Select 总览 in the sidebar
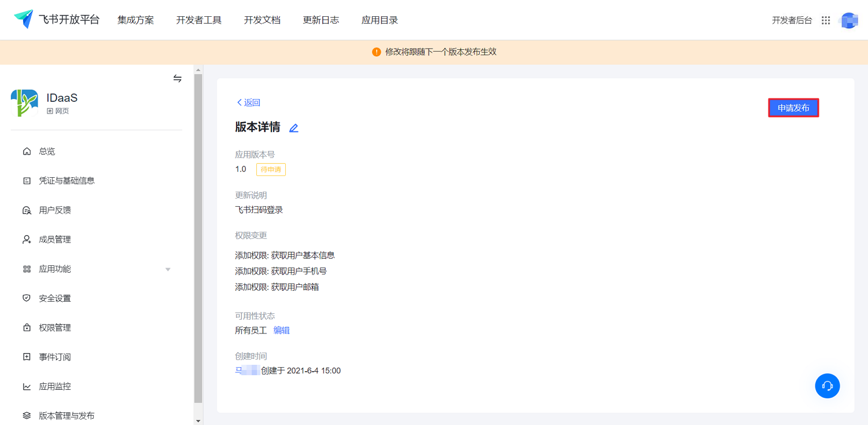This screenshot has width=868, height=425. pyautogui.click(x=47, y=151)
